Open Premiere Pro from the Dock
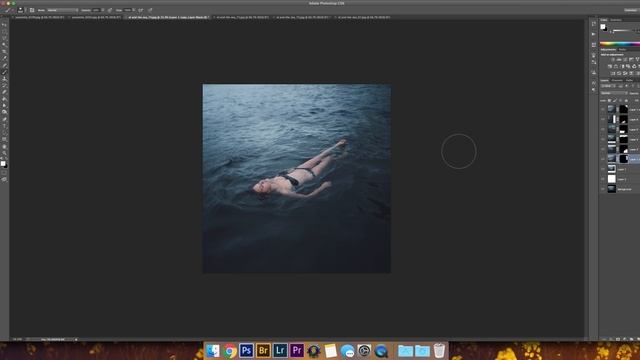 click(x=297, y=351)
